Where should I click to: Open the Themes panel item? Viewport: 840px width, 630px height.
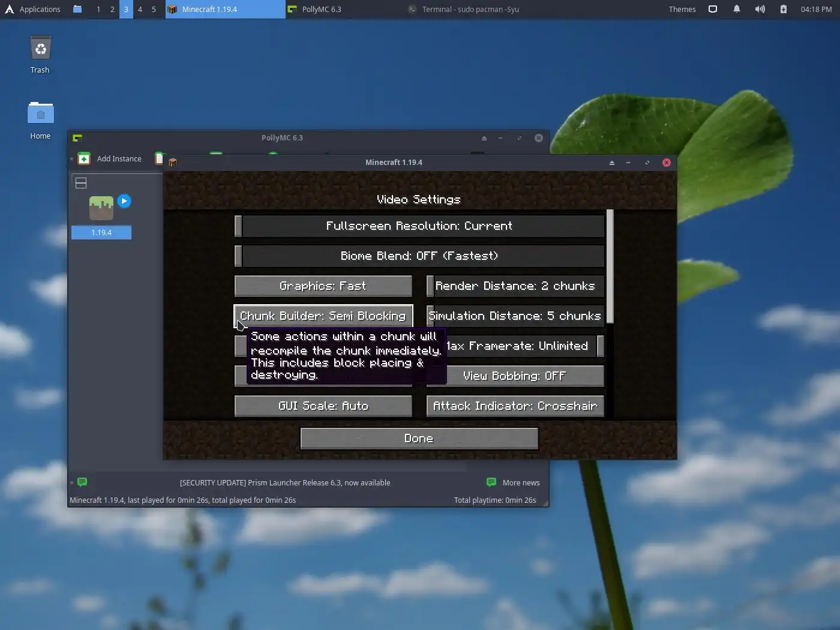click(x=682, y=9)
